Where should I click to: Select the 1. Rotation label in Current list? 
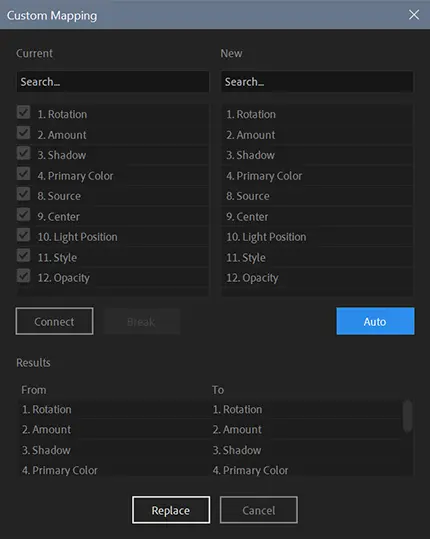pos(62,114)
